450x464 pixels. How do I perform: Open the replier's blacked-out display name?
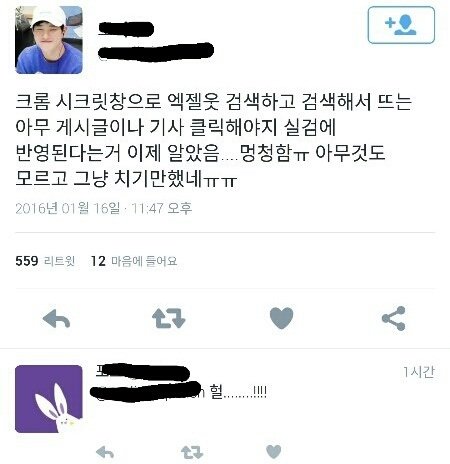pos(143,372)
